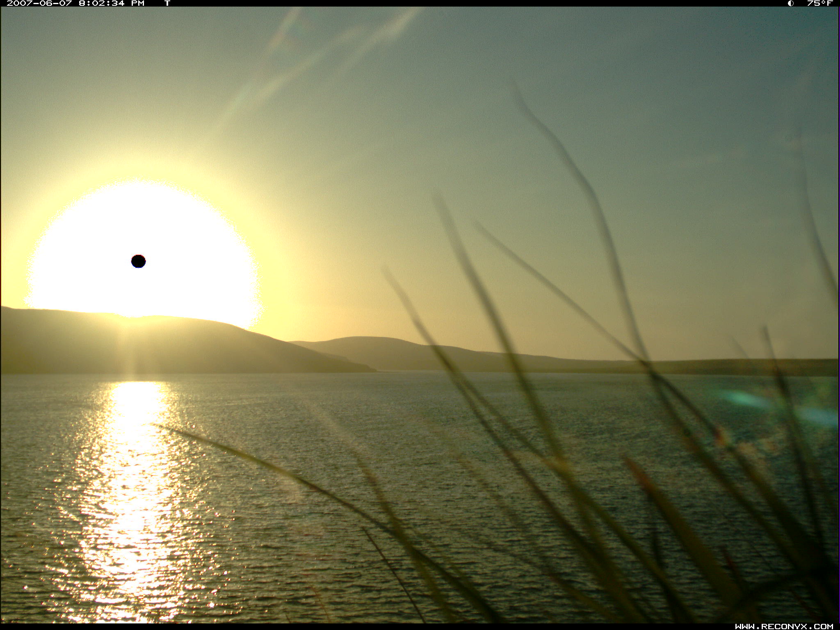Click the 75°F temperature reading
This screenshot has width=840, height=630.
pos(819,3)
